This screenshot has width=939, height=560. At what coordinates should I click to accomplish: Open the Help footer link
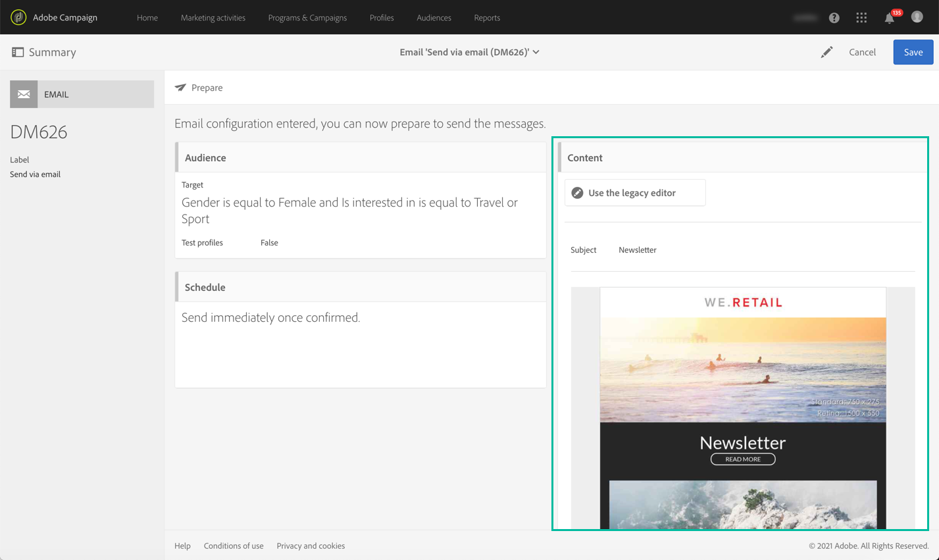[x=182, y=546]
